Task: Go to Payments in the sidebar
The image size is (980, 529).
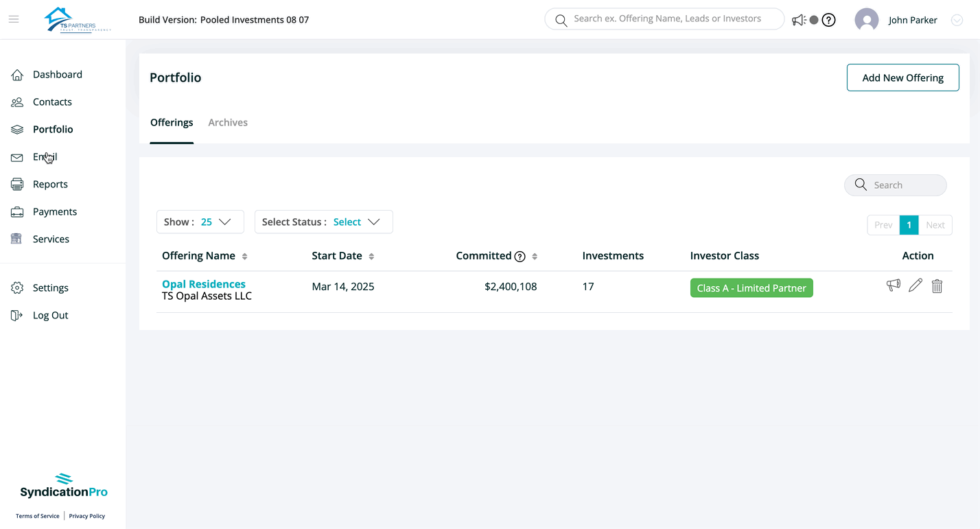Action: click(55, 211)
